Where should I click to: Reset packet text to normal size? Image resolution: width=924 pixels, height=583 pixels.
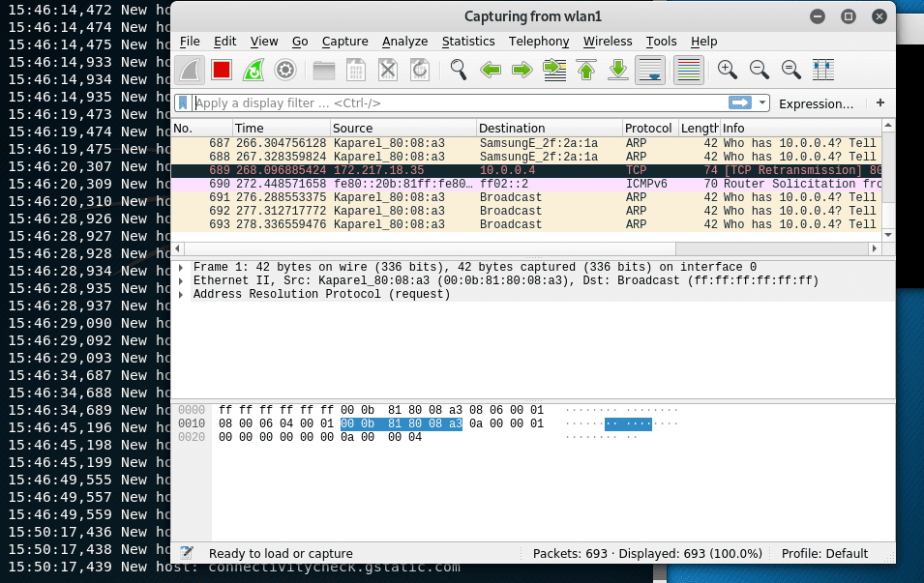[x=790, y=70]
